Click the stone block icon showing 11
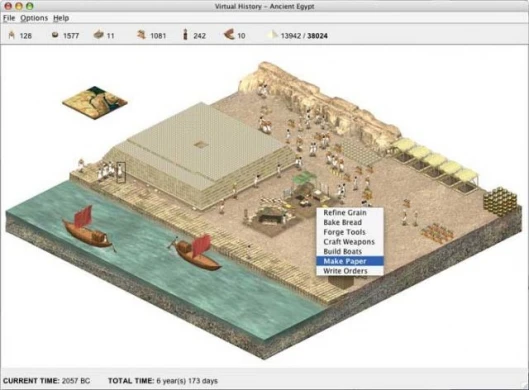The width and height of the screenshot is (529, 390). coord(99,34)
